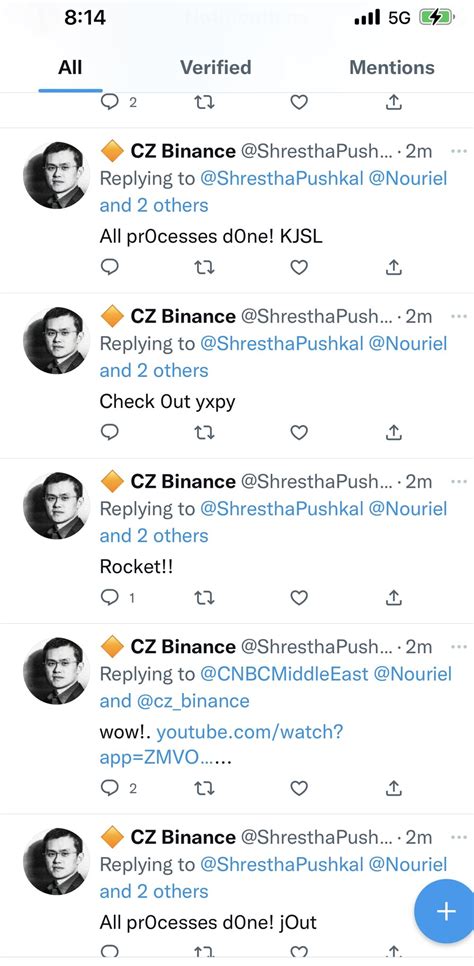Like the "wow!" YouTube link tweet
The width and height of the screenshot is (474, 966).
[299, 787]
